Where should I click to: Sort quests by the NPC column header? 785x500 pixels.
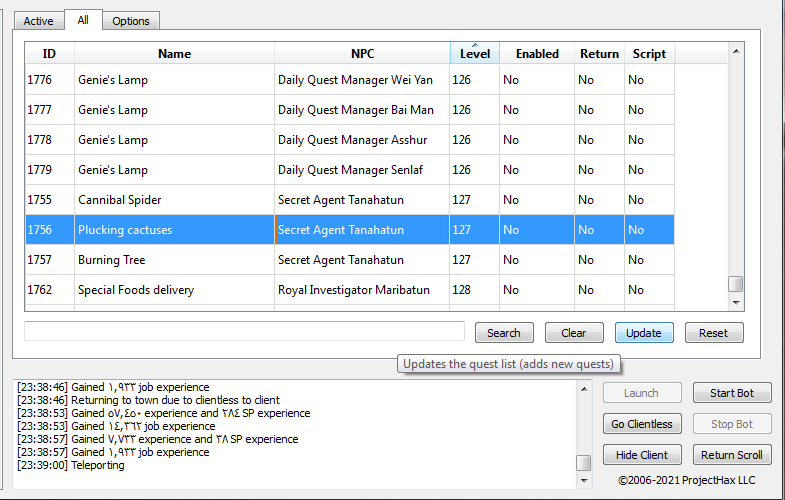click(x=362, y=54)
